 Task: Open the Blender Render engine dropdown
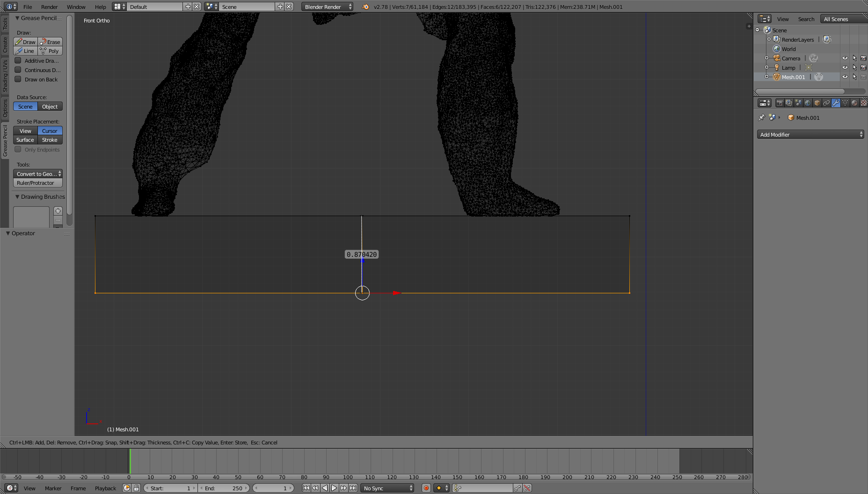[327, 7]
